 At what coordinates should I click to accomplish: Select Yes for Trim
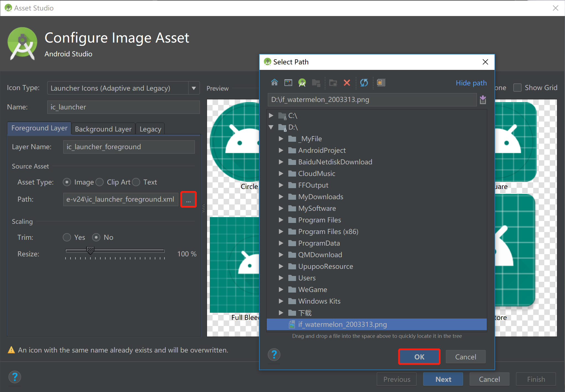(x=67, y=237)
